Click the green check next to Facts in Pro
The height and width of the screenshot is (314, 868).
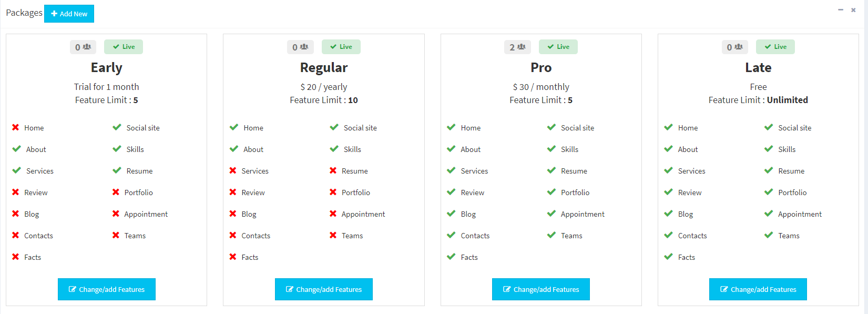click(x=451, y=257)
